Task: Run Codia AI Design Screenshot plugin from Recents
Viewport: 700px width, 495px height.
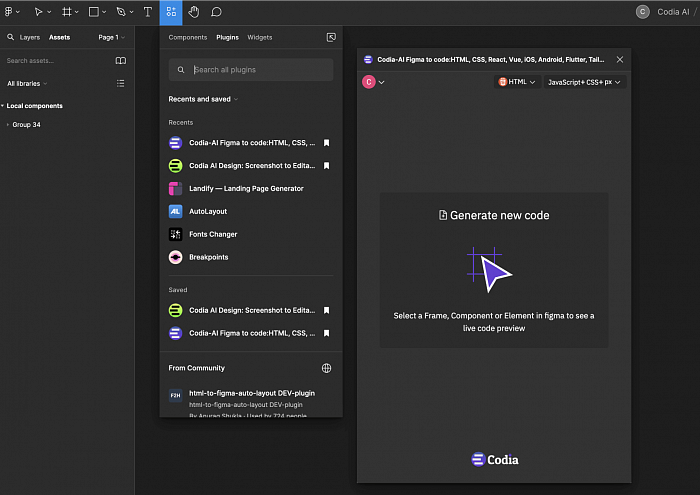Action: [242, 166]
